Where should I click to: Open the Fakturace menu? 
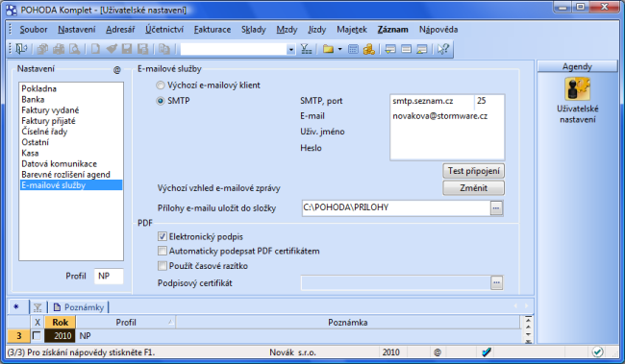pos(212,30)
